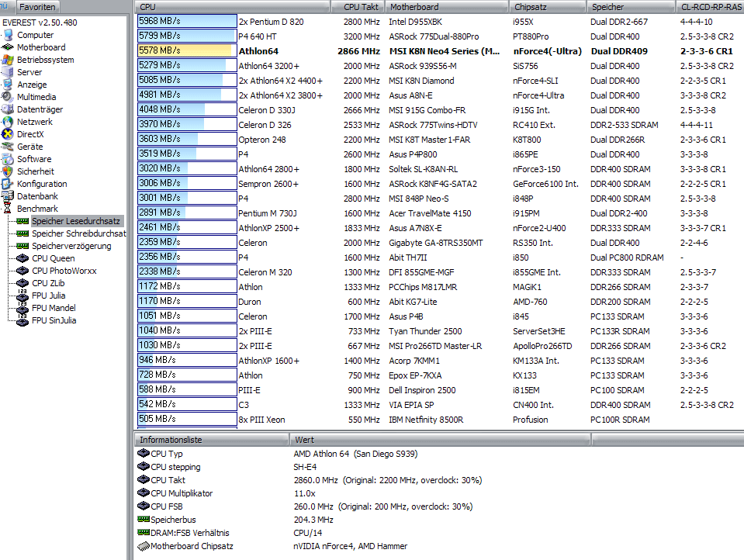Viewport: 744px width, 560px height.
Task: Select the Geräte devices icon
Action: click(8, 147)
